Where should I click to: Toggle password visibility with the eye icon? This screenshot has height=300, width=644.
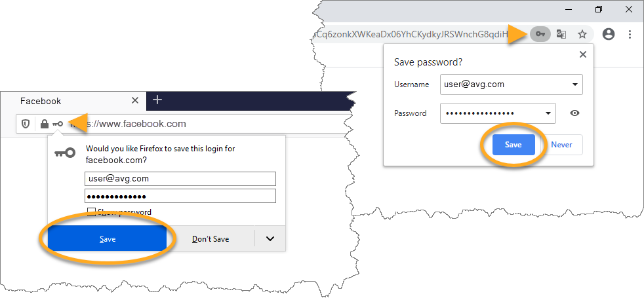(574, 113)
